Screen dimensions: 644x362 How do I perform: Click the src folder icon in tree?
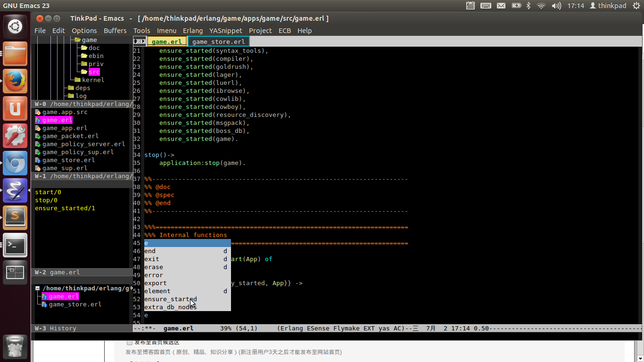coord(84,72)
